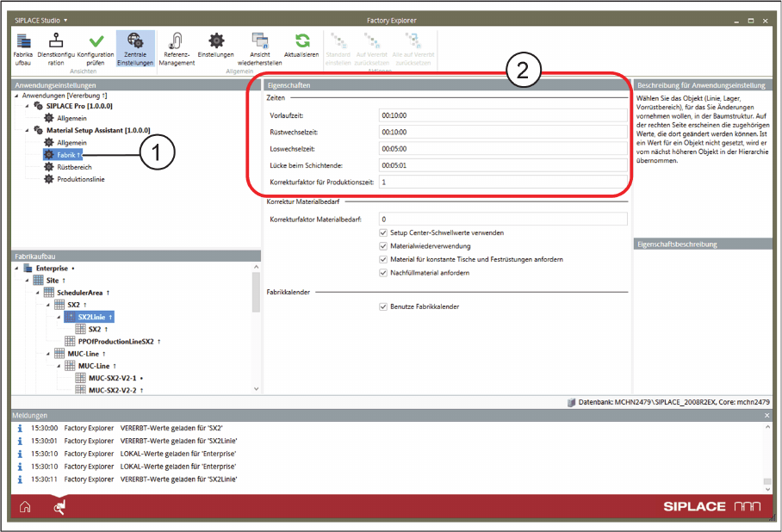
Task: Click home icon in bottom bar
Action: tap(25, 507)
